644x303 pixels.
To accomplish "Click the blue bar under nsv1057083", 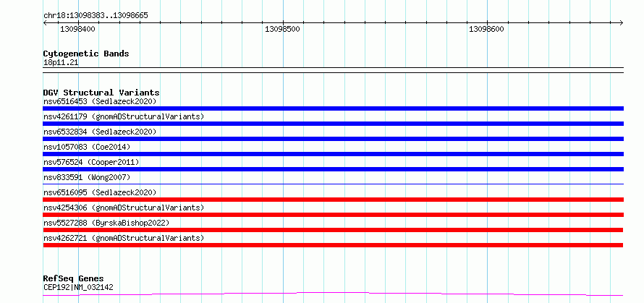I will point(333,154).
